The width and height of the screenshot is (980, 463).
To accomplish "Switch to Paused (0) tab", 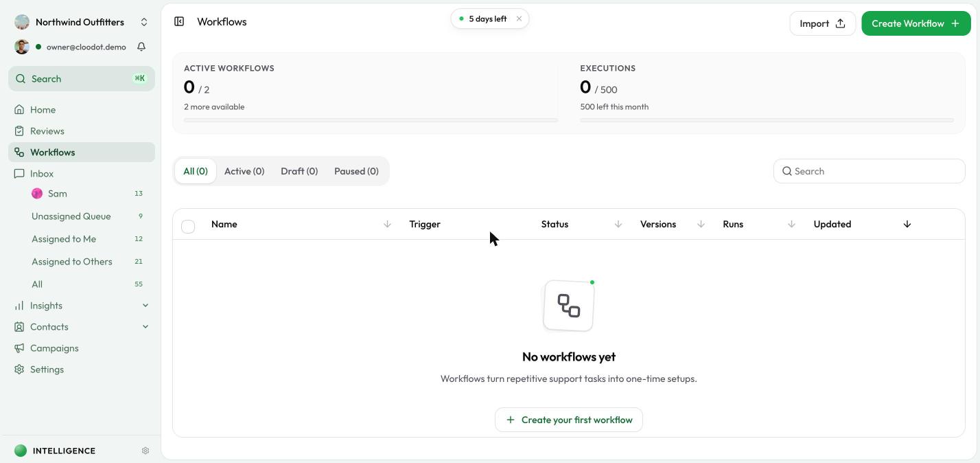I will 356,171.
